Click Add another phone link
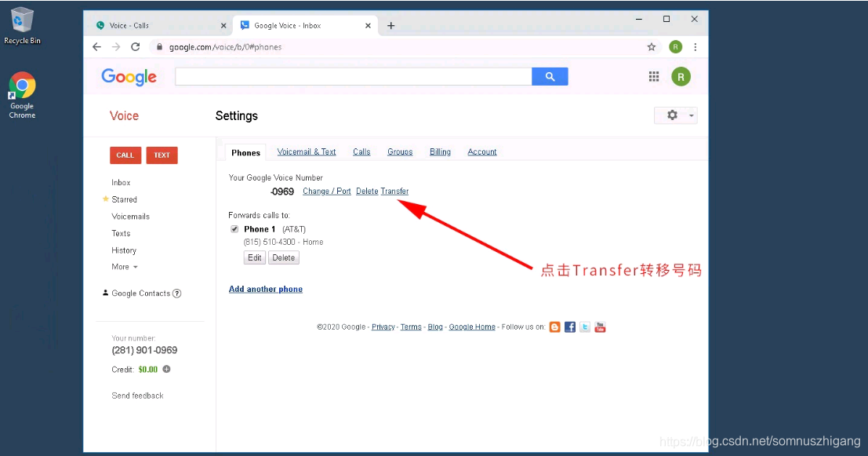The width and height of the screenshot is (868, 456). coord(266,290)
